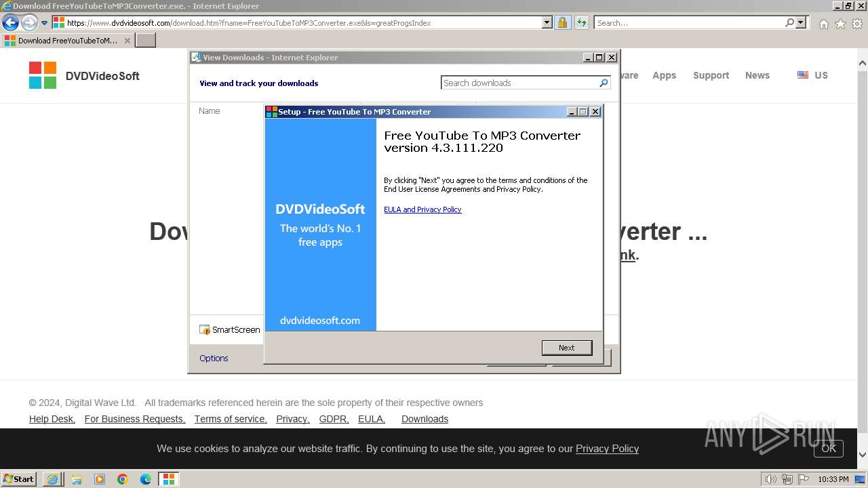This screenshot has width=868, height=488.
Task: Open the EULA and Privacy Policy link
Action: click(422, 209)
